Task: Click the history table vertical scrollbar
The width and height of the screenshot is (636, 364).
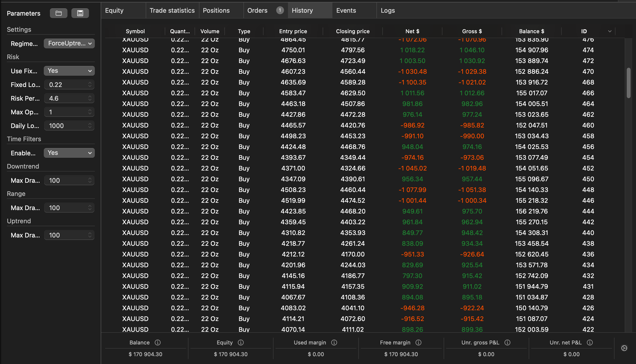Action: 628,83
